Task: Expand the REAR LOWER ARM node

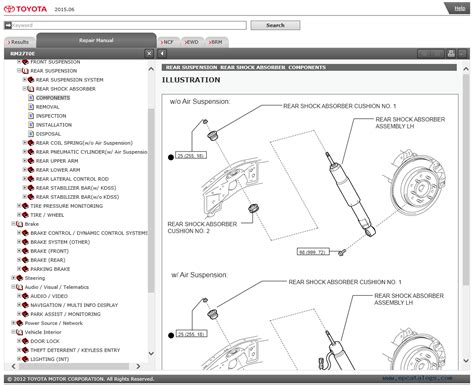Action: (x=24, y=169)
